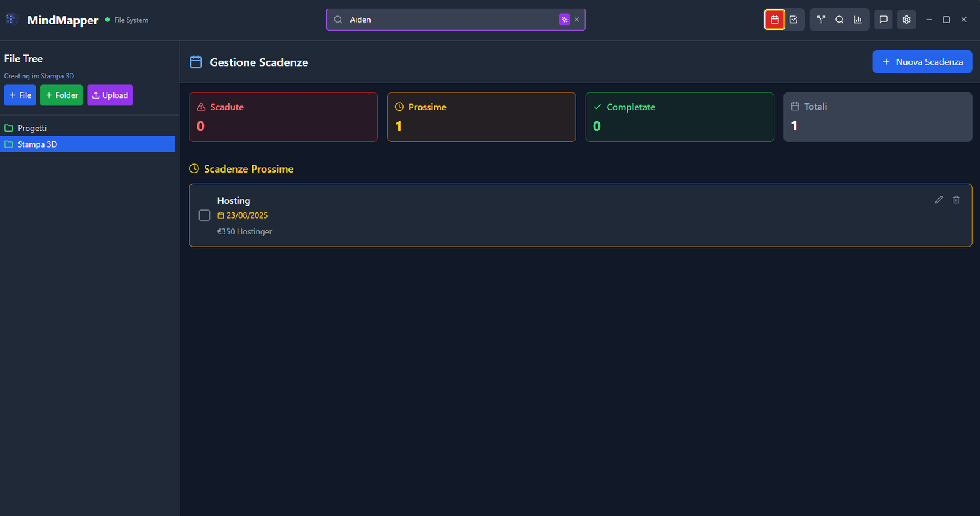Edit the Hosting deadline with pencil icon
Viewport: 980px width, 516px height.
938,200
